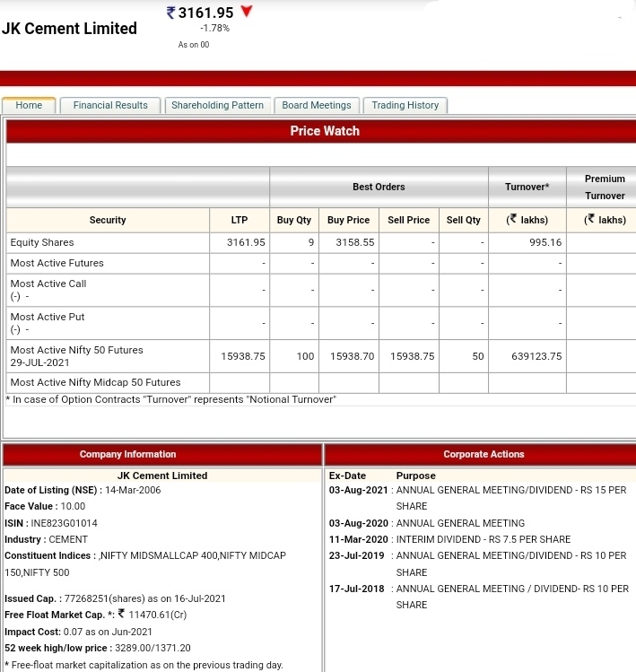
Task: Select corporate action dated 03-Aug-2020
Action: (358, 523)
